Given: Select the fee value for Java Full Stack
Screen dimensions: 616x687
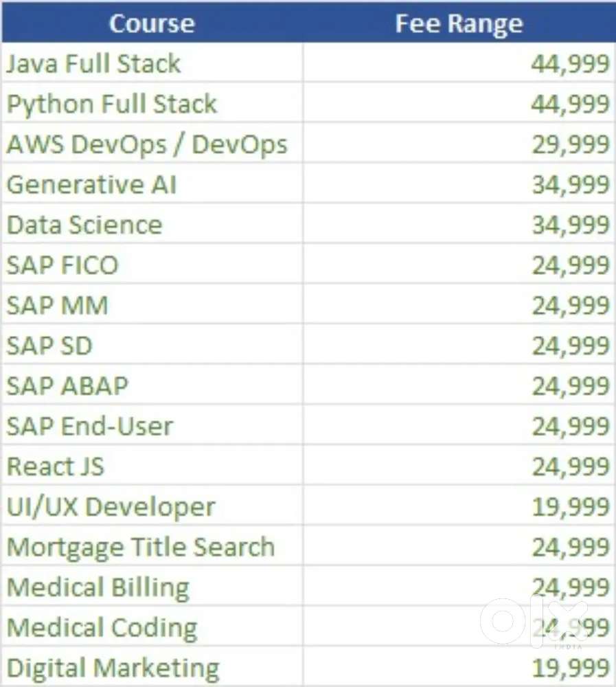Looking at the screenshot, I should (569, 64).
